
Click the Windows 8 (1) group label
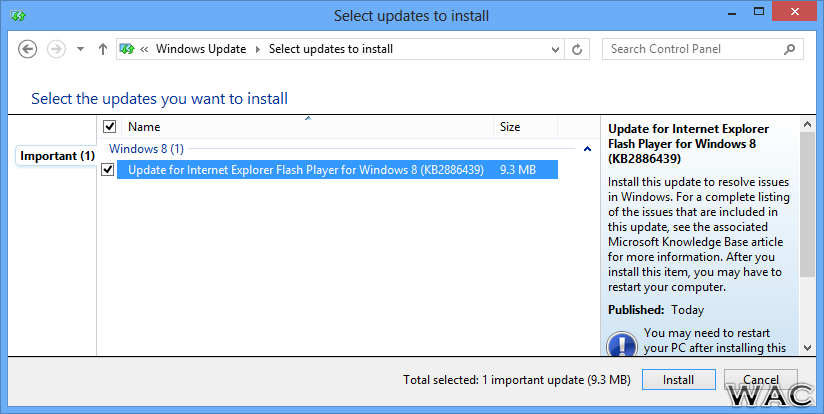point(146,149)
